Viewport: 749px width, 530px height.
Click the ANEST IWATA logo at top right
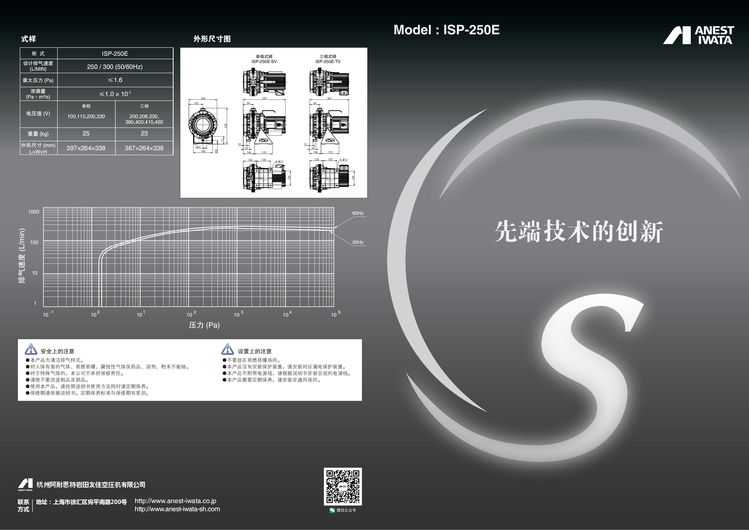click(x=699, y=34)
